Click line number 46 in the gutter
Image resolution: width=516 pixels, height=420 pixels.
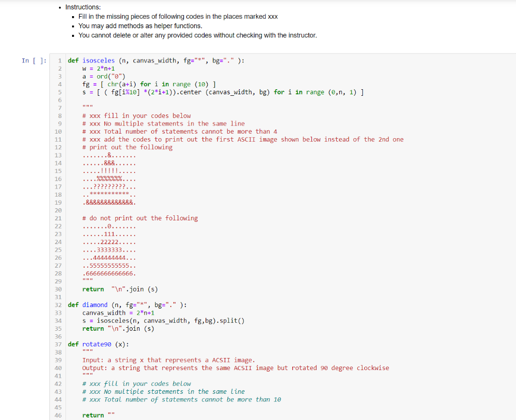pyautogui.click(x=58, y=415)
